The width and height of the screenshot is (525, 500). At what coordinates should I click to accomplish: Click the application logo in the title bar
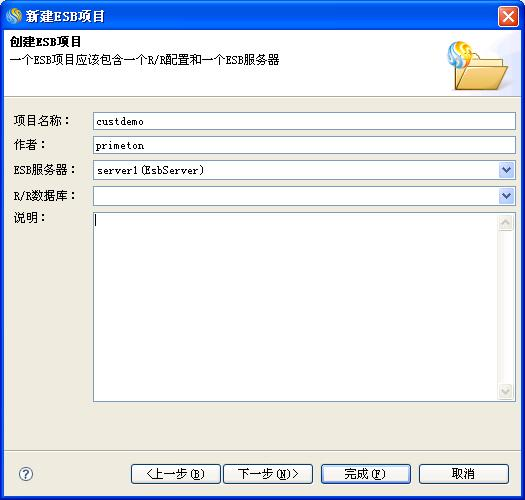[14, 16]
